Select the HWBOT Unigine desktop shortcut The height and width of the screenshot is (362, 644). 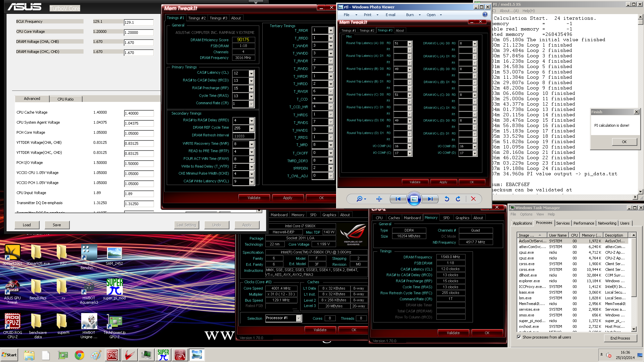89,326
